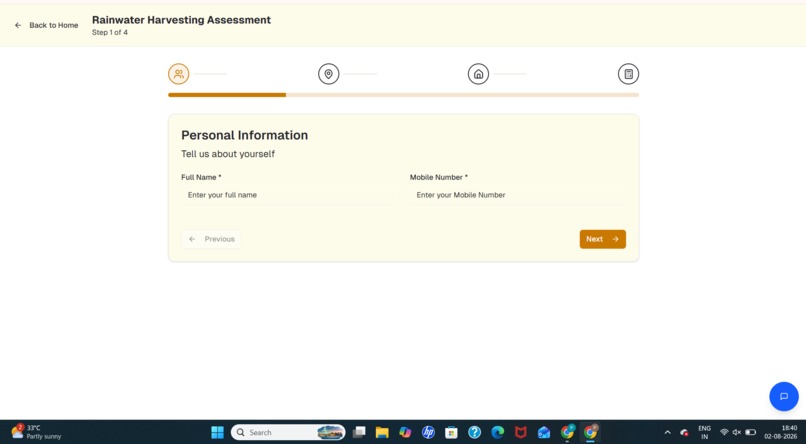
Task: Open the blue chat bubble widget
Action: [x=784, y=396]
